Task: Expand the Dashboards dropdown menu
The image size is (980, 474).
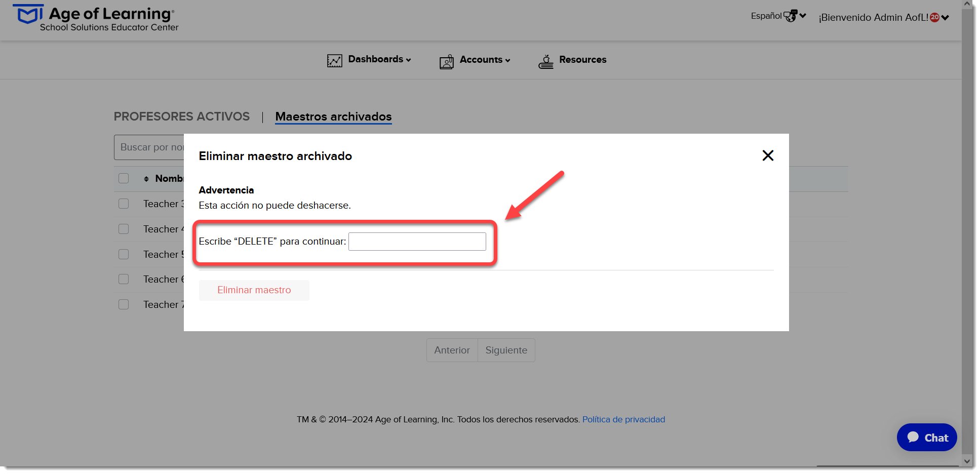Action: (x=379, y=59)
